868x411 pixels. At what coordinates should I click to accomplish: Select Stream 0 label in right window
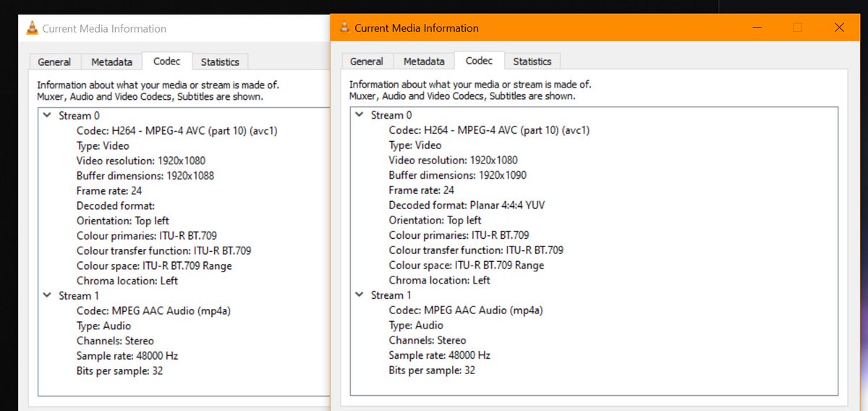(391, 115)
